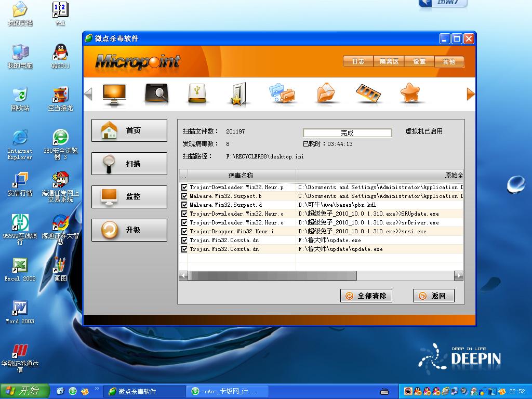Select the 360安全浏览器 desktop shortcut
Screen dimensions: 532x399
pos(60,144)
